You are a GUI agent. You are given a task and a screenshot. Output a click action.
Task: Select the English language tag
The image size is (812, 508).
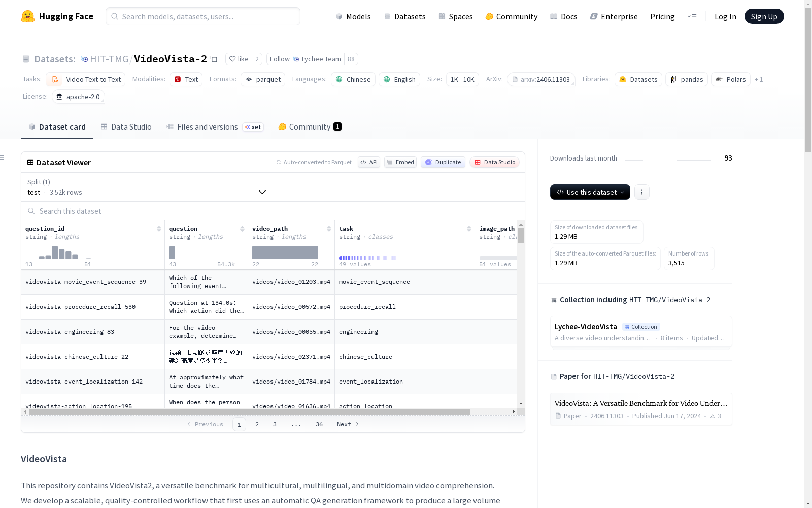click(399, 79)
